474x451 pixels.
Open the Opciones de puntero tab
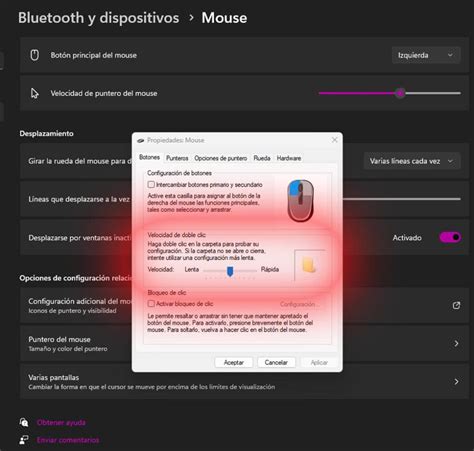pyautogui.click(x=221, y=158)
